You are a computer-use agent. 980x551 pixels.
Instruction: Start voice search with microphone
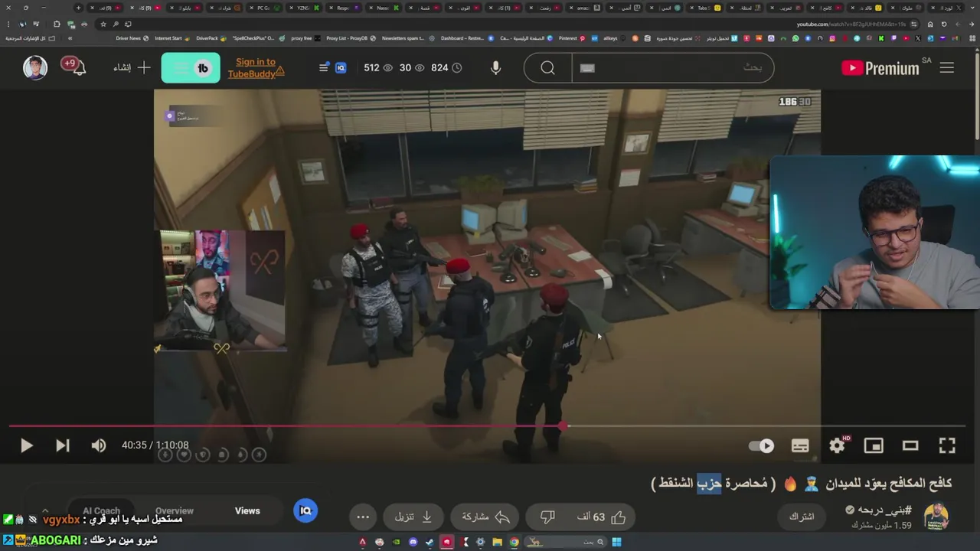pyautogui.click(x=496, y=68)
